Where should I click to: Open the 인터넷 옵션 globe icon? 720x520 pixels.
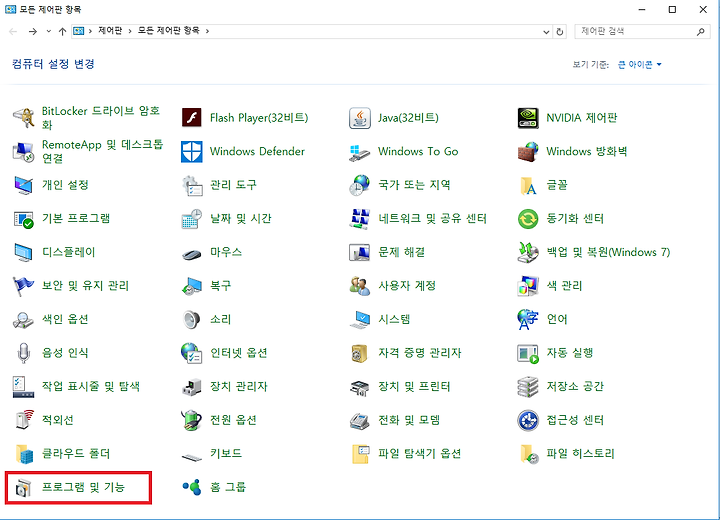pyautogui.click(x=191, y=353)
